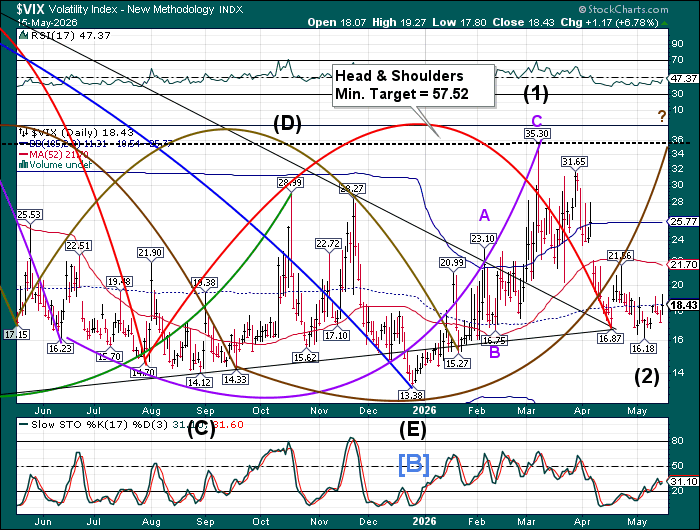Screen dimensions: 700x530
Task: Click the StockCharts.com watermark logo
Action: [623, 9]
